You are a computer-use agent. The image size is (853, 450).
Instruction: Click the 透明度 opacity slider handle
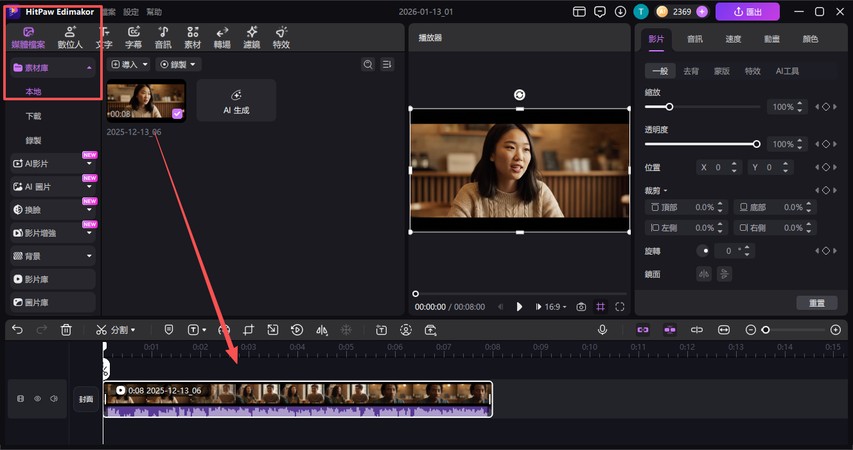coord(756,144)
